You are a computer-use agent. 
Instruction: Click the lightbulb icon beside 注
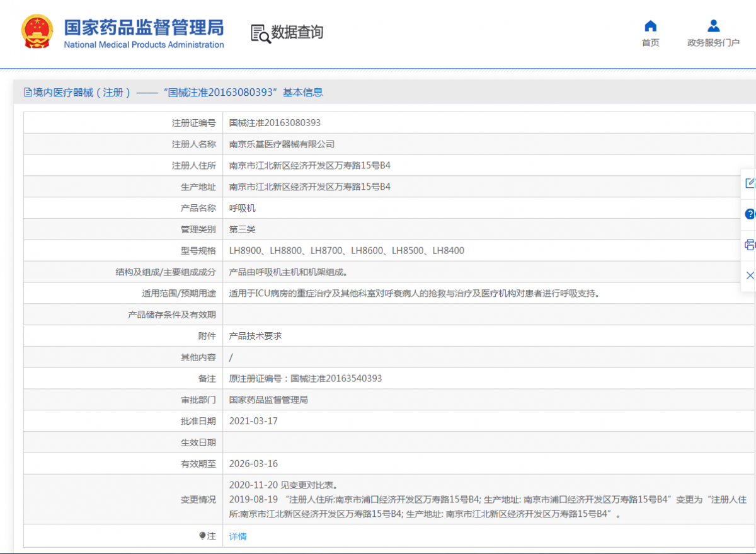[x=202, y=536]
